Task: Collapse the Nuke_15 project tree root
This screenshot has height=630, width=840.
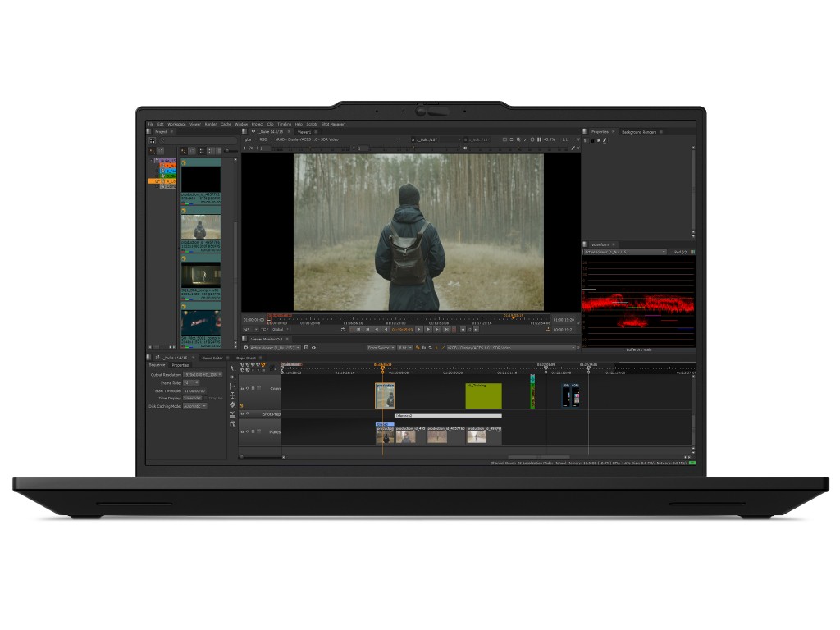Action: click(x=151, y=160)
